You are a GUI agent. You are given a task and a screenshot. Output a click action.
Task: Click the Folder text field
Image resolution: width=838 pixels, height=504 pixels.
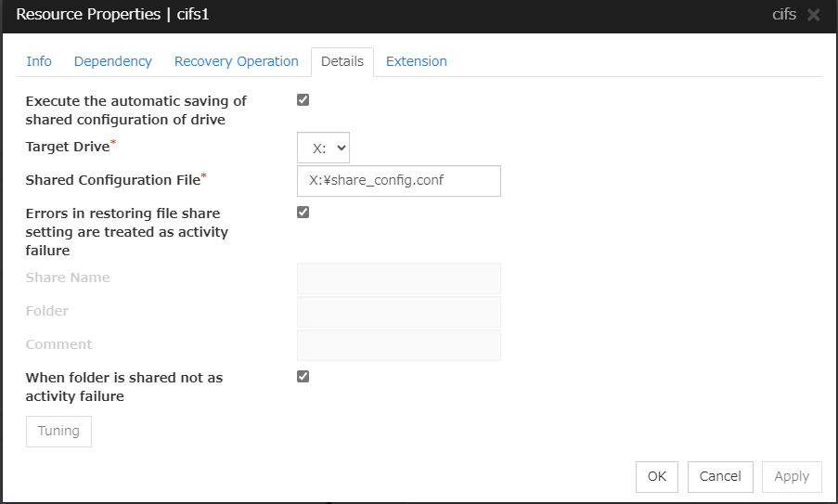398,312
